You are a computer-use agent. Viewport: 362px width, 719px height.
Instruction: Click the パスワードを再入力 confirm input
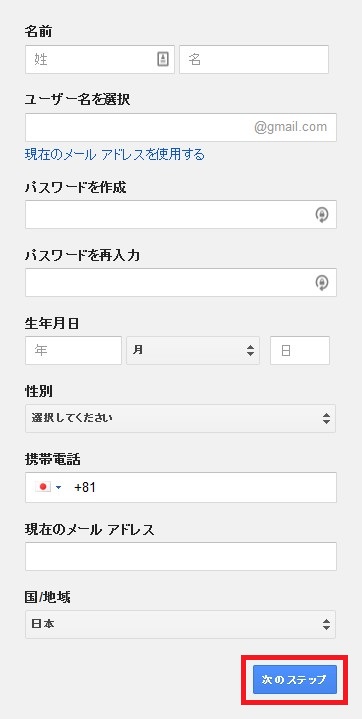coord(181,282)
